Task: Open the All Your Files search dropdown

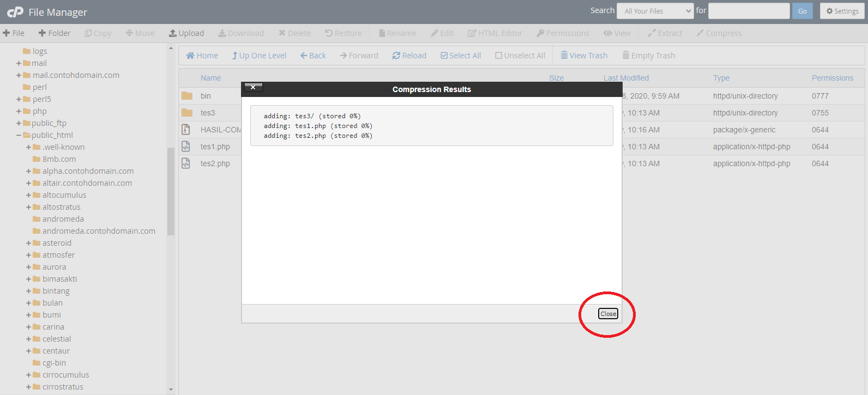Action: (x=655, y=11)
